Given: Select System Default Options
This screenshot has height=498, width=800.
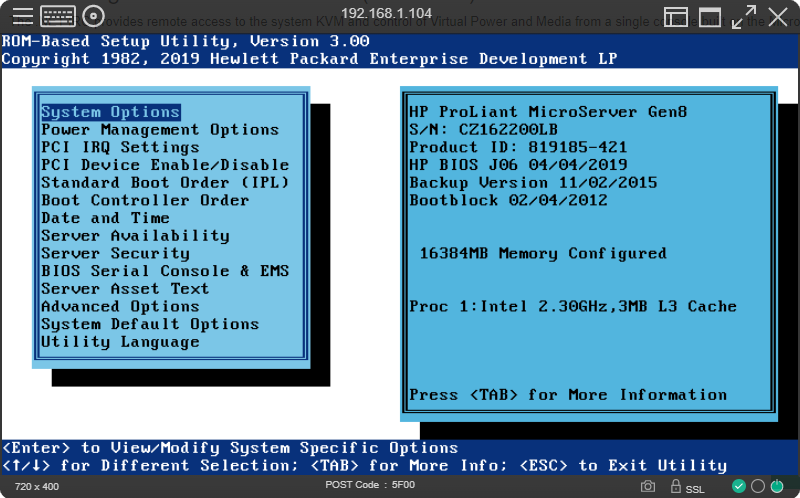Looking at the screenshot, I should [151, 324].
